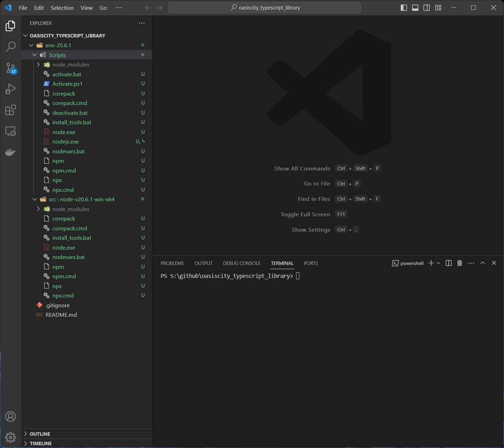Click Find in Files shortcut hint
Screen dimensions: 504x448
339,199
